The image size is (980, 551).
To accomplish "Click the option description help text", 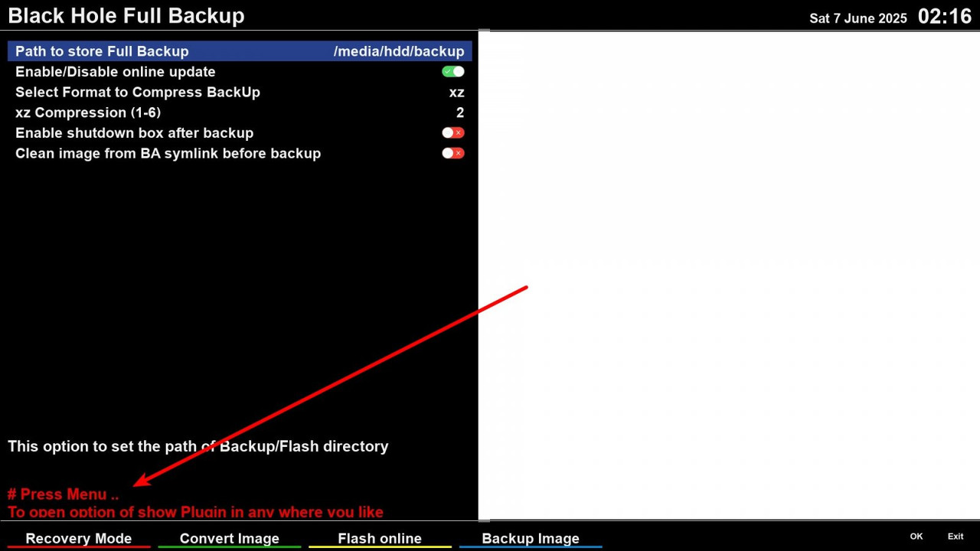I will click(198, 446).
